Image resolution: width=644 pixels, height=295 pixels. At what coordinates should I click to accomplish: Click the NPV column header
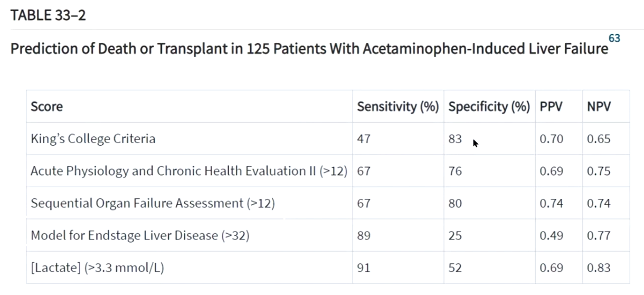599,106
